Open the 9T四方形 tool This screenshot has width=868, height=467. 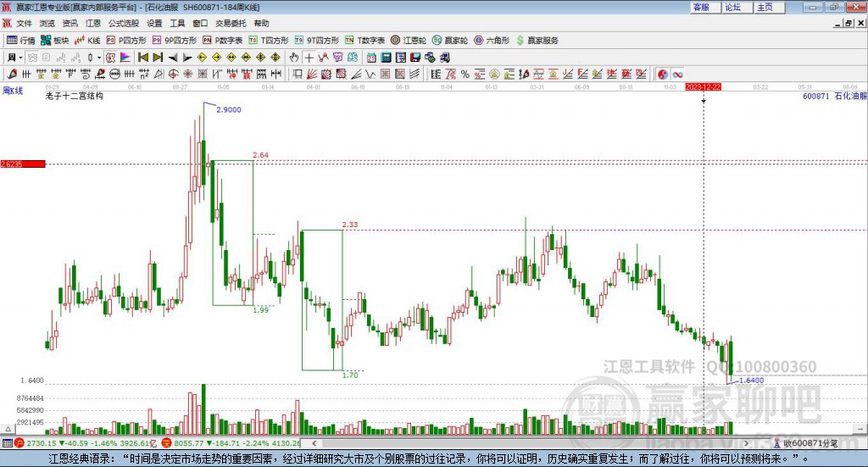317,41
